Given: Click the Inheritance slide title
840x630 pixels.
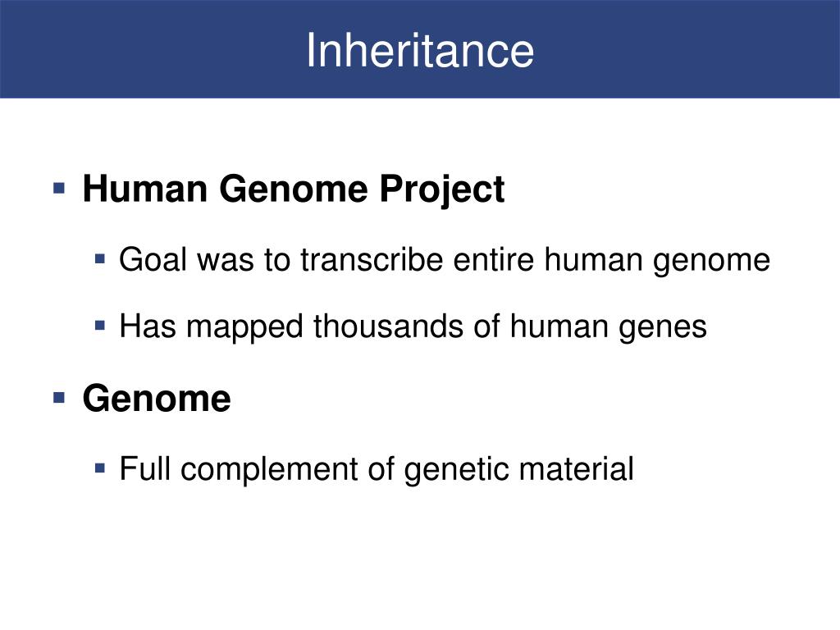Looking at the screenshot, I should (x=420, y=50).
